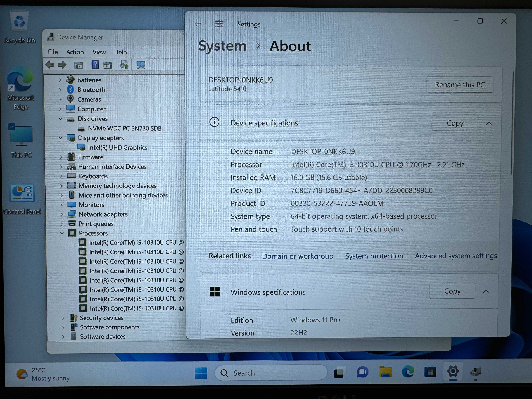
Task: Open the Settings hamburger navigation menu
Action: [219, 24]
